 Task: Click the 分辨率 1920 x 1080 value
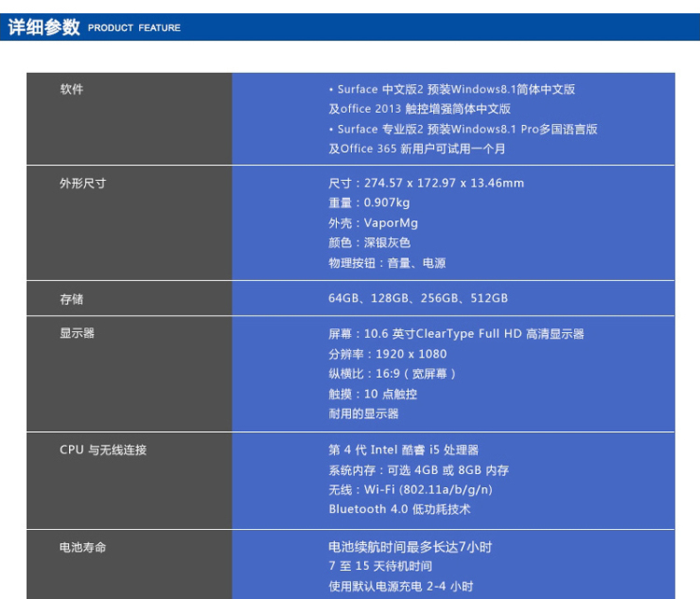click(x=387, y=354)
